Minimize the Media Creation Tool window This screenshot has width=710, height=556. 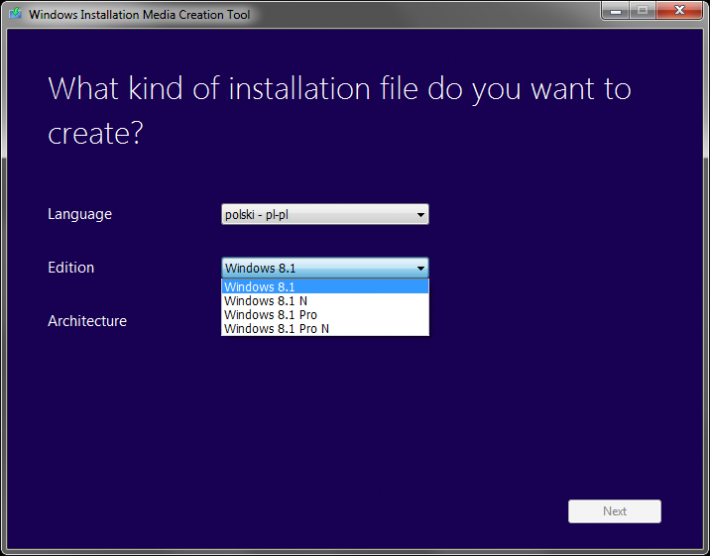point(615,11)
